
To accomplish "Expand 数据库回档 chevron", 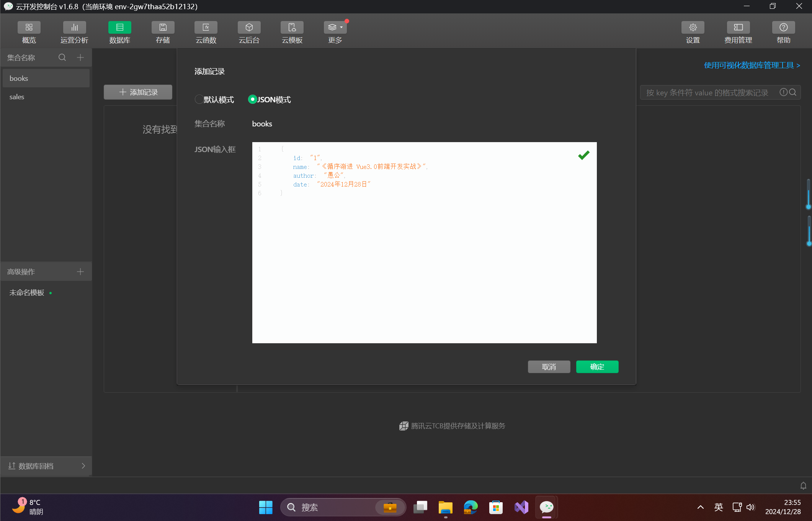I will (x=83, y=466).
